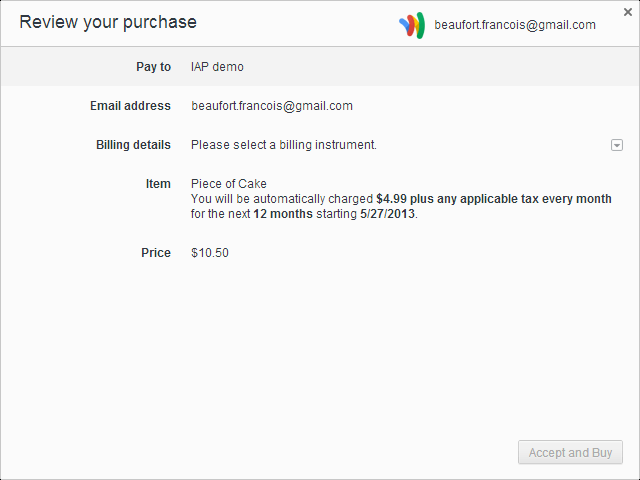Click the "Review your purchase" heading

pyautogui.click(x=108, y=22)
